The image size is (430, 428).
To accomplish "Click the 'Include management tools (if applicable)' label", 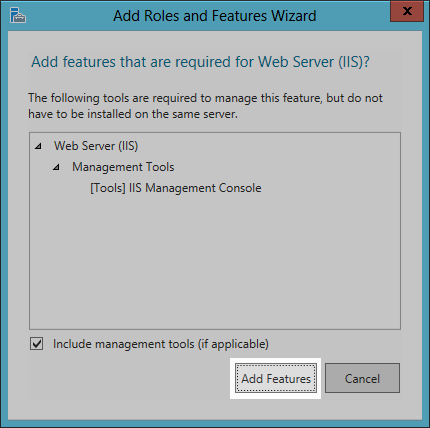I will (161, 344).
